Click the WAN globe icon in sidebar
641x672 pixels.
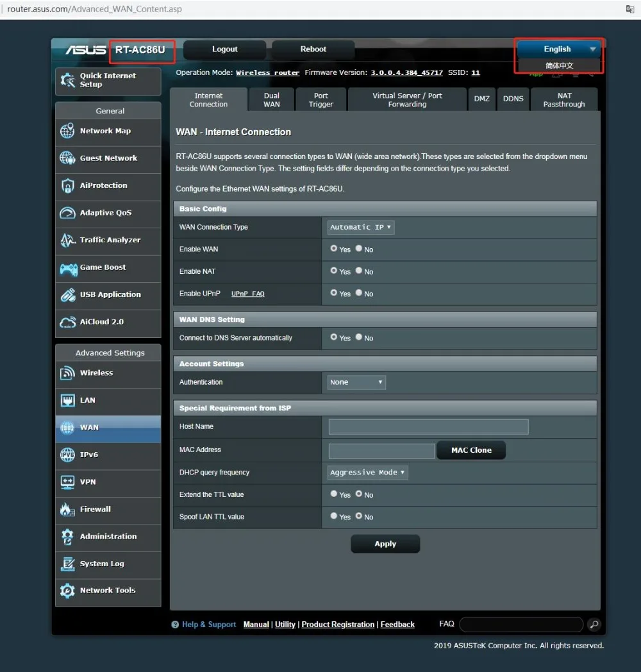pos(68,428)
